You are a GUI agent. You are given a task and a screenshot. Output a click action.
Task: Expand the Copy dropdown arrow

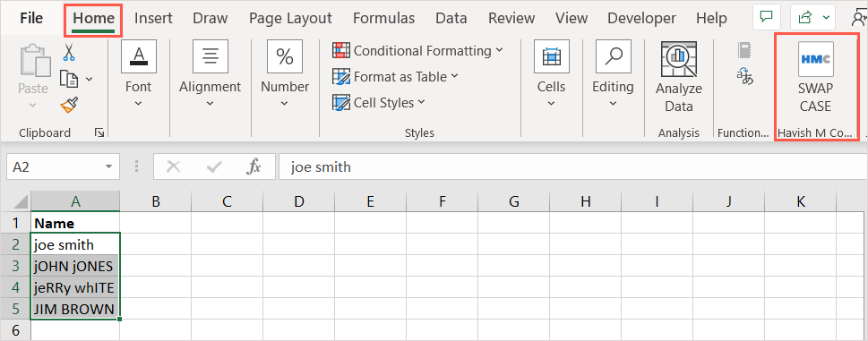coord(89,80)
